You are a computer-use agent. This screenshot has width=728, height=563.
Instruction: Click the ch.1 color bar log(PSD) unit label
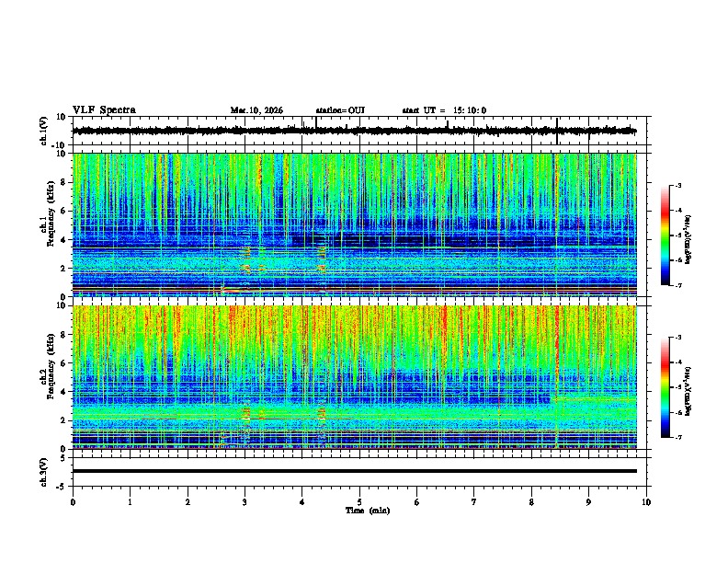tap(688, 239)
